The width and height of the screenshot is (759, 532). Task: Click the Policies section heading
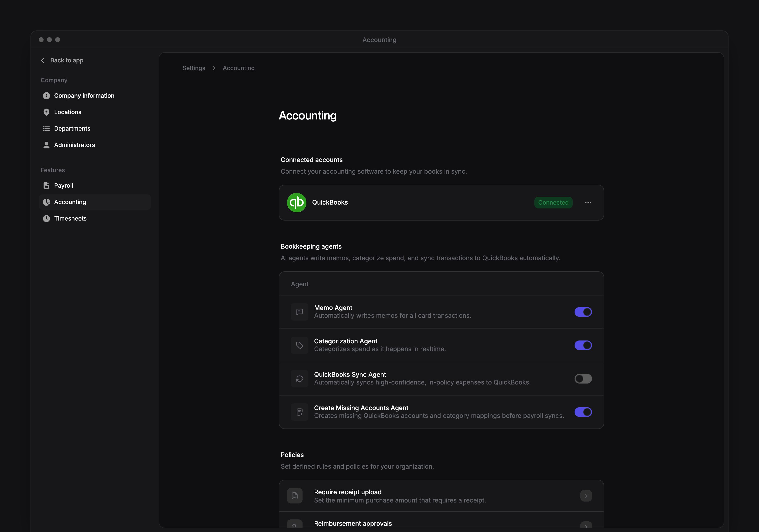point(292,455)
